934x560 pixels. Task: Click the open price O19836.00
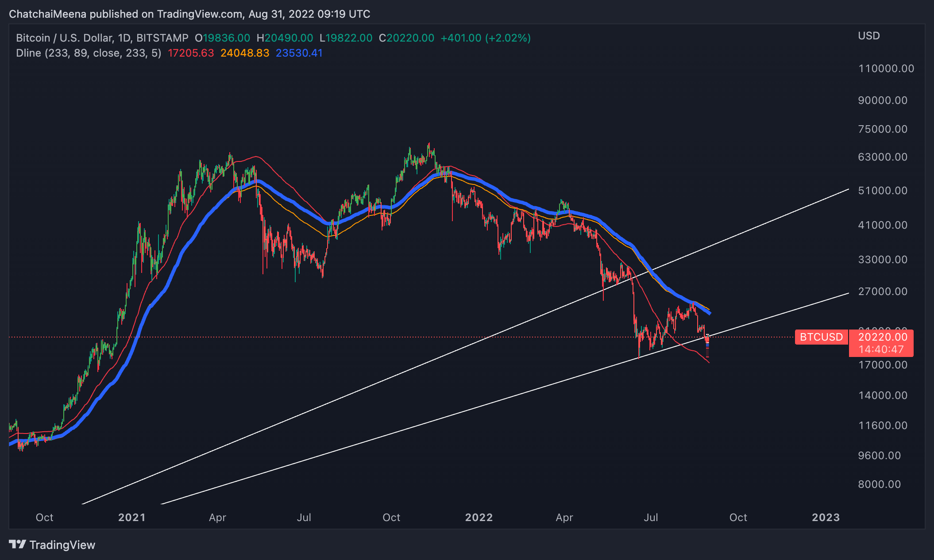222,38
